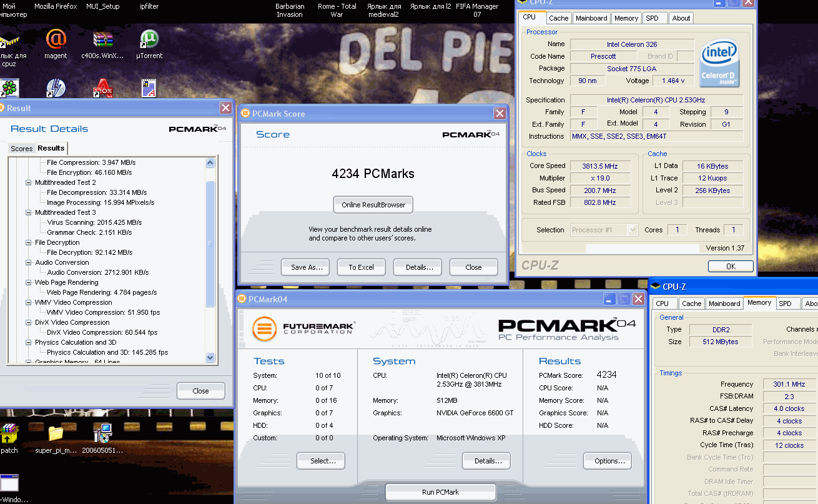Click the Intel Celeron 326 name field
Screen dimensions: 818x504
click(x=632, y=44)
